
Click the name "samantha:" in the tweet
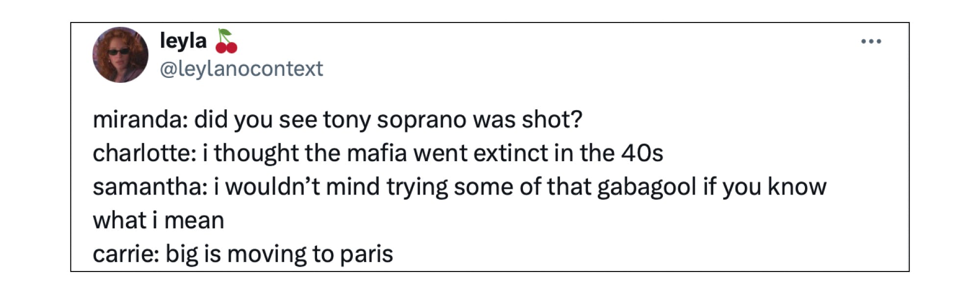pos(150,187)
